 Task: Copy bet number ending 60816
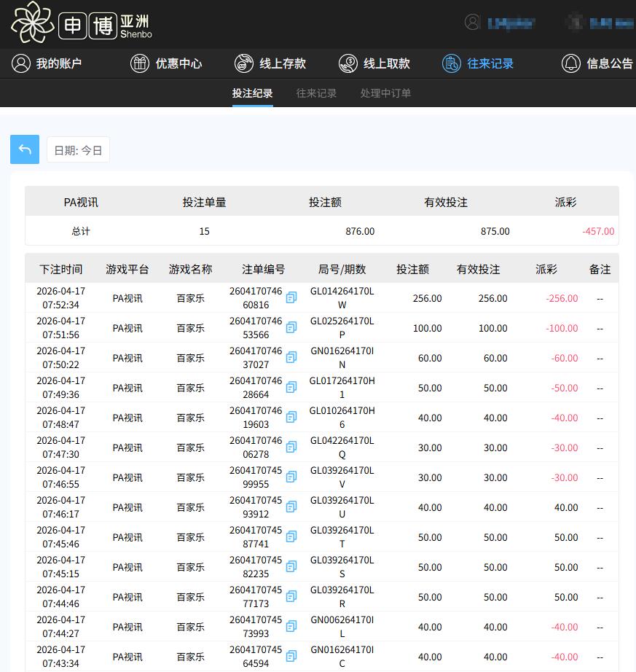pos(291,297)
